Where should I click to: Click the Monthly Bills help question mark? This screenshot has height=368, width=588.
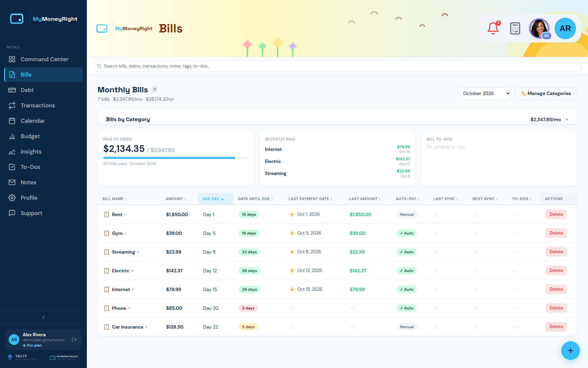[155, 90]
